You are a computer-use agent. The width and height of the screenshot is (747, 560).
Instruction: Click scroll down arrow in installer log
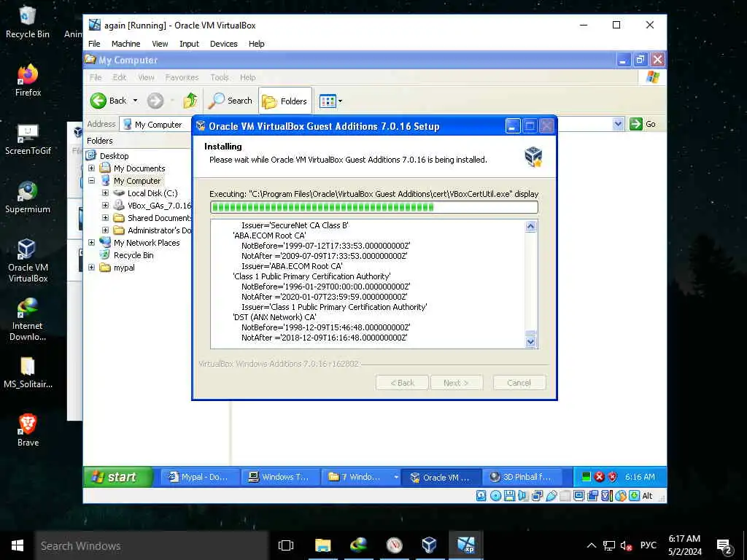tap(531, 341)
